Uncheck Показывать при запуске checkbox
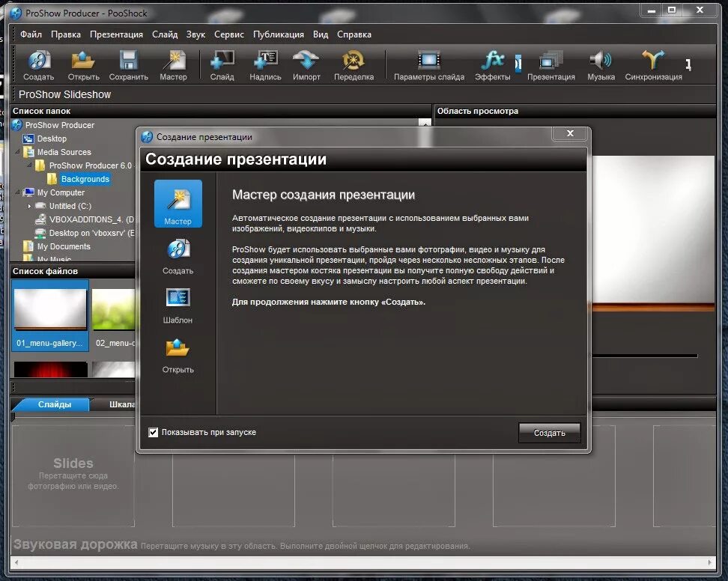The image size is (728, 581). click(153, 433)
